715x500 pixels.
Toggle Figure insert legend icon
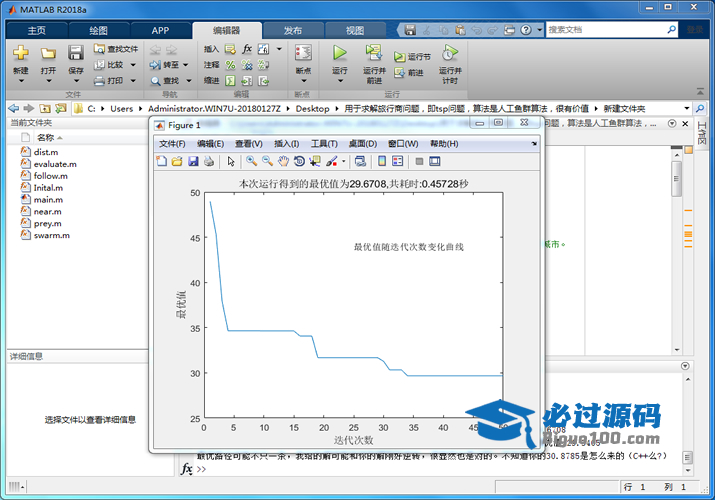(398, 161)
